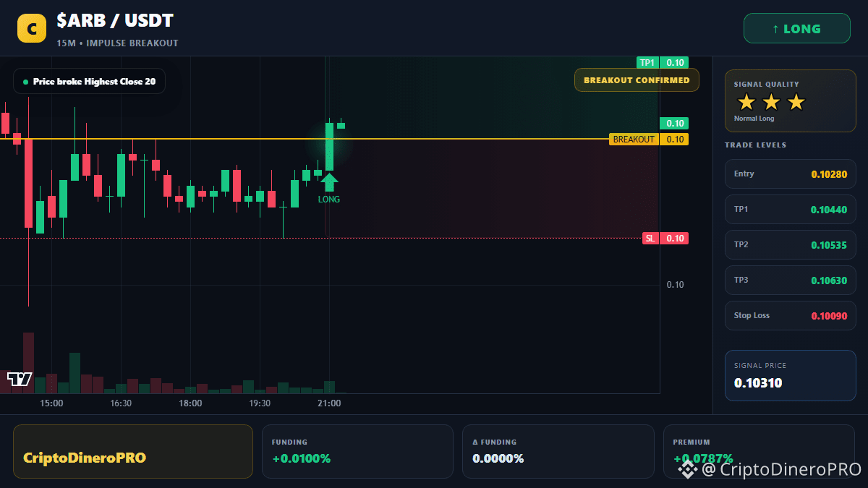This screenshot has height=488, width=868.
Task: Click the tall green breakout candle
Action: click(329, 147)
